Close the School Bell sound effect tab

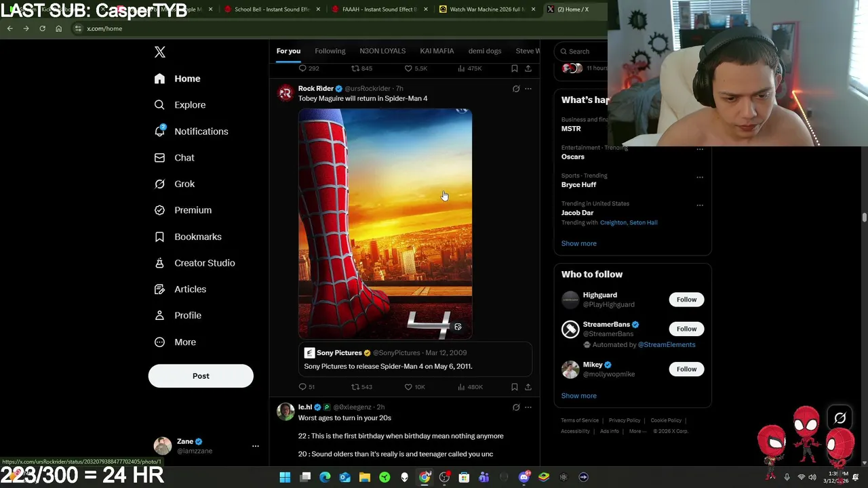tap(318, 9)
